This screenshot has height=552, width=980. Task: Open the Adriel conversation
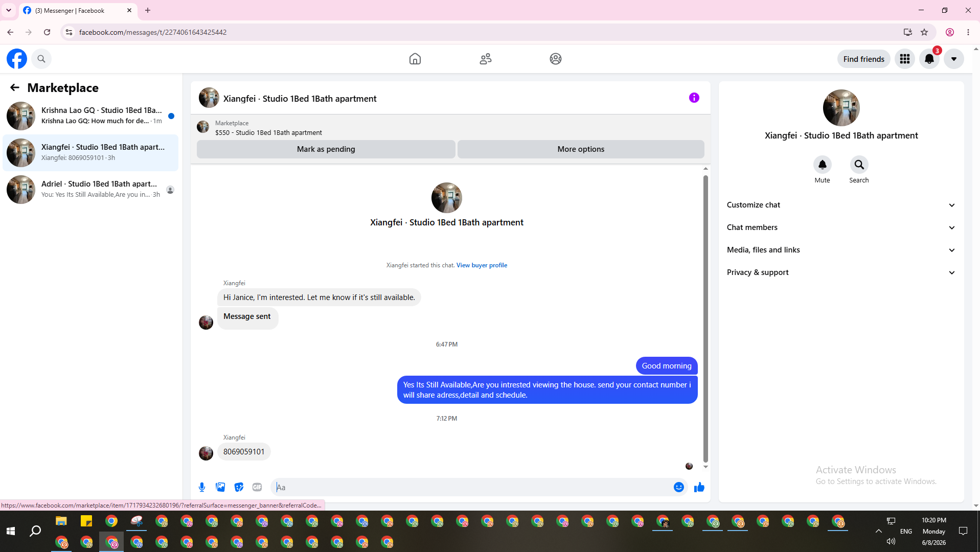tap(90, 190)
